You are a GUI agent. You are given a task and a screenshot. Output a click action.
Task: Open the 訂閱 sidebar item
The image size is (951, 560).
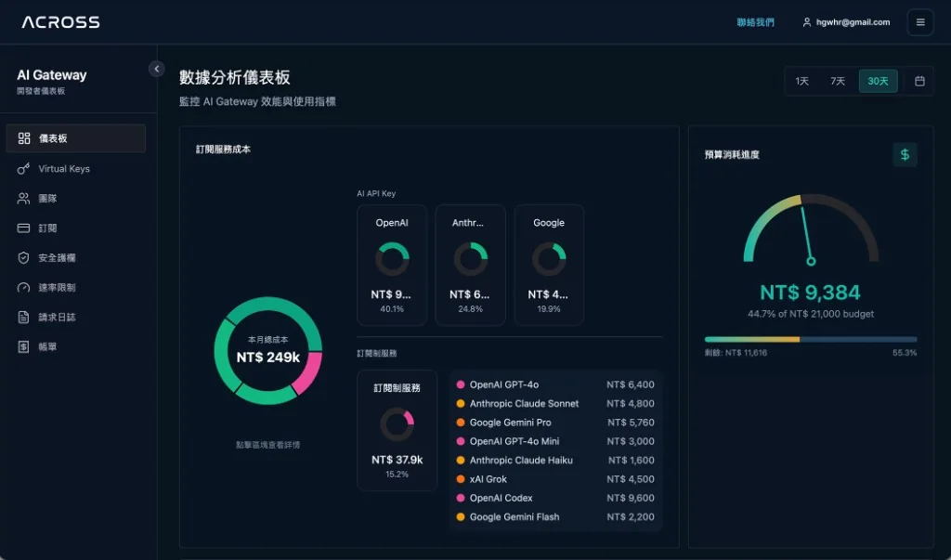76,228
